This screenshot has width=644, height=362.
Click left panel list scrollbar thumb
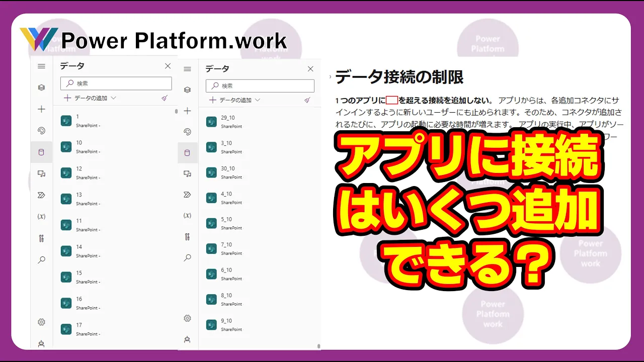point(176,111)
